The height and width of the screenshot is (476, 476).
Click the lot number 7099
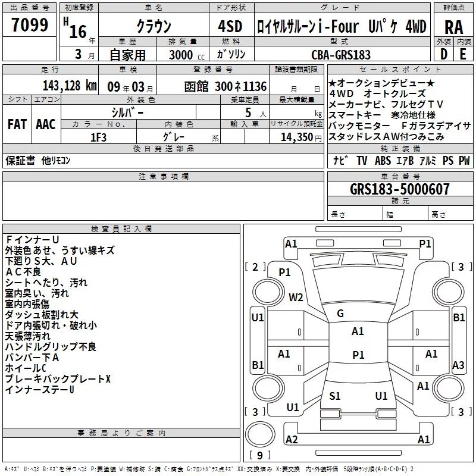click(x=30, y=24)
